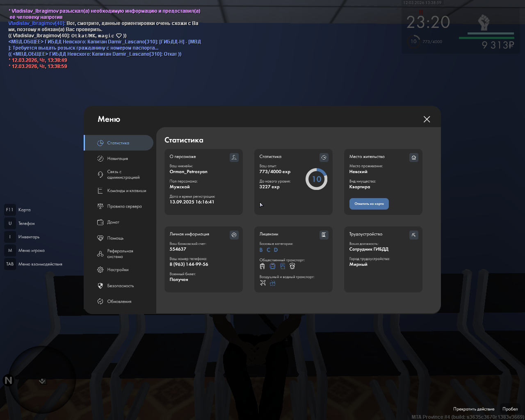525x420 pixels.
Task: Open the Навигация menu section
Action: 118,159
